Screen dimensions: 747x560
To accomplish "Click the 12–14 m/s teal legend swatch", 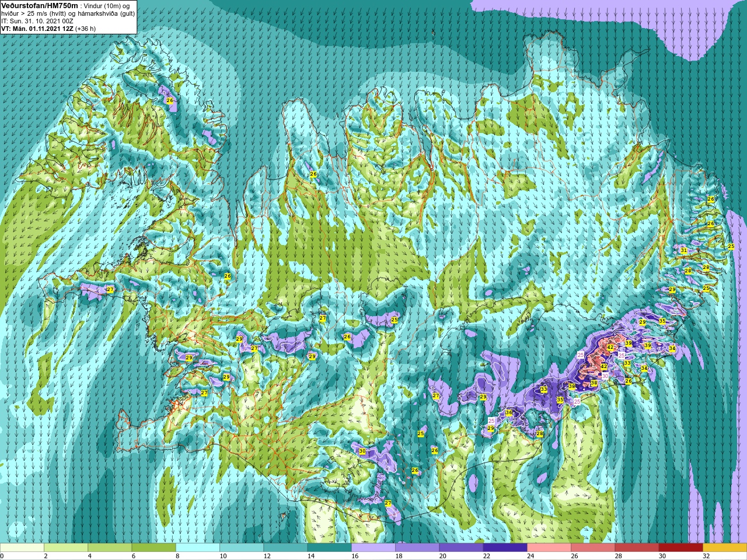I will coord(285,548).
